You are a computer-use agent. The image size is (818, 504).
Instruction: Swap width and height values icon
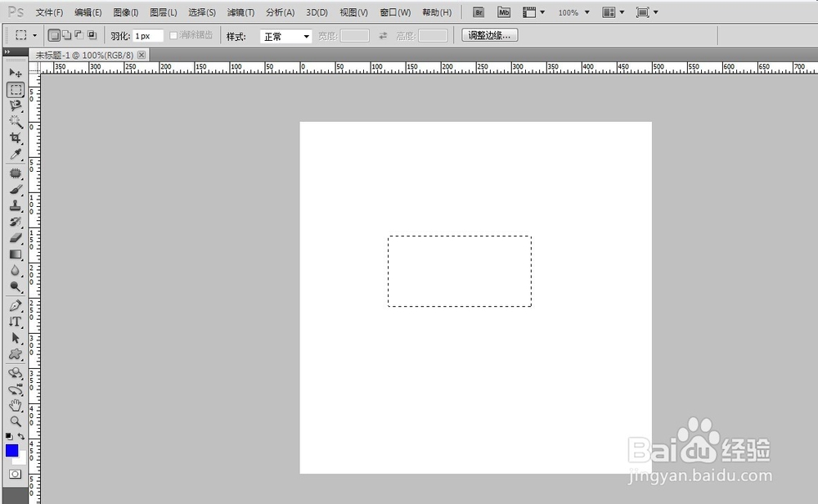[x=383, y=35]
